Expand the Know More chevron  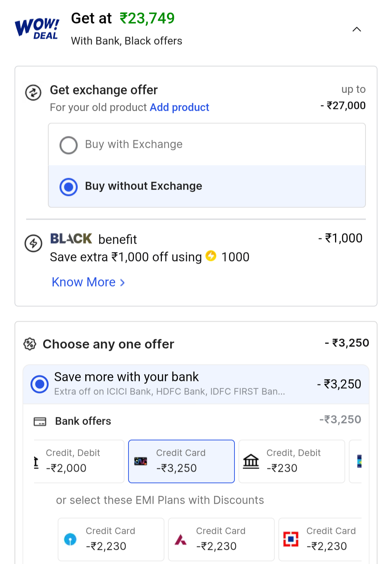(122, 283)
